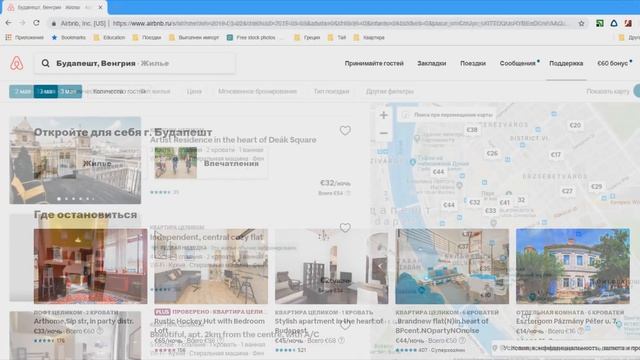640x360 pixels.
Task: Open the Bookmarks star folder
Action: 69,37
